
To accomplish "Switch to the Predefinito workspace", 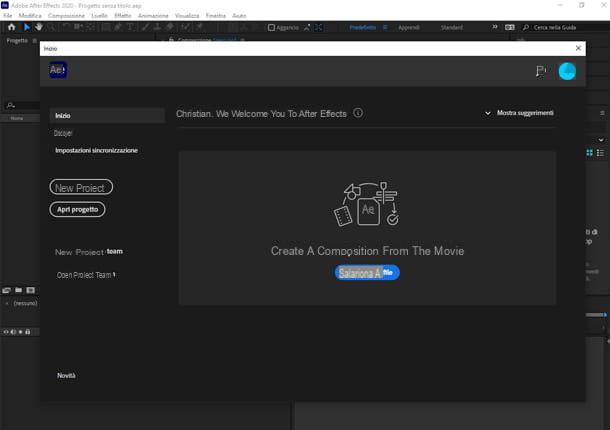I will click(x=363, y=27).
